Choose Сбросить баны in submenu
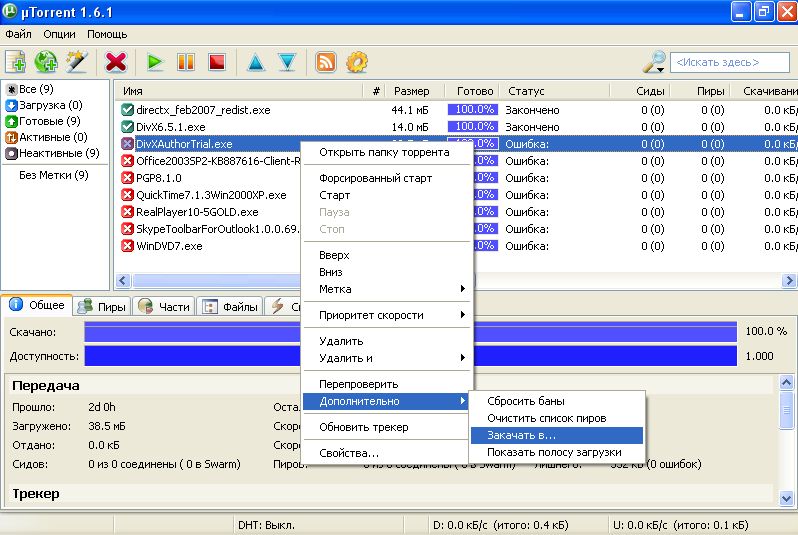 pos(557,401)
